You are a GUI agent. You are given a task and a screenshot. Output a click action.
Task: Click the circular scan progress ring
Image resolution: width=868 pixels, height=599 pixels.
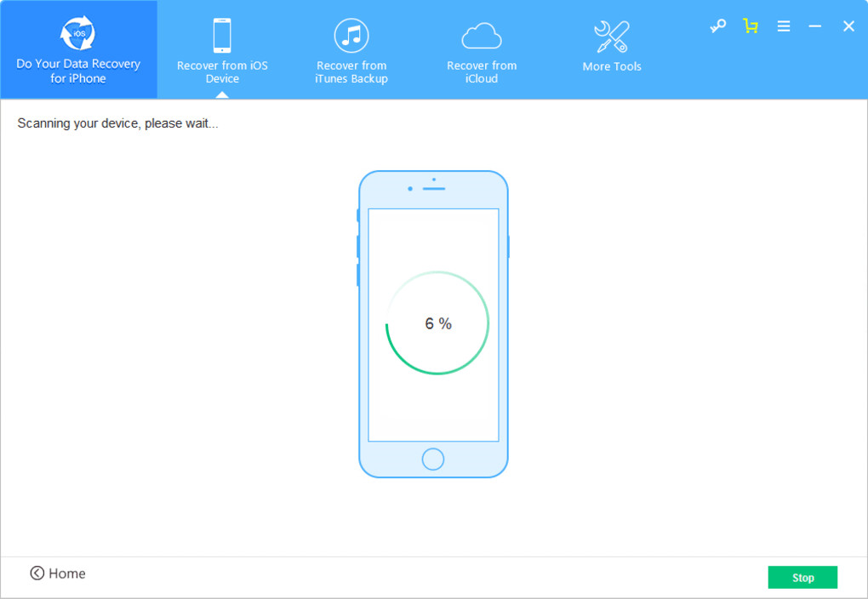pyautogui.click(x=437, y=322)
